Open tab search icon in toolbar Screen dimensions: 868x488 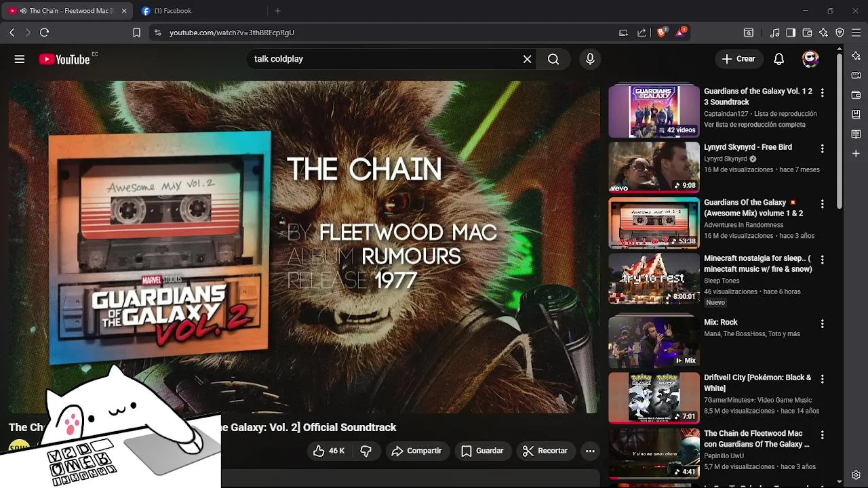pyautogui.click(x=749, y=33)
